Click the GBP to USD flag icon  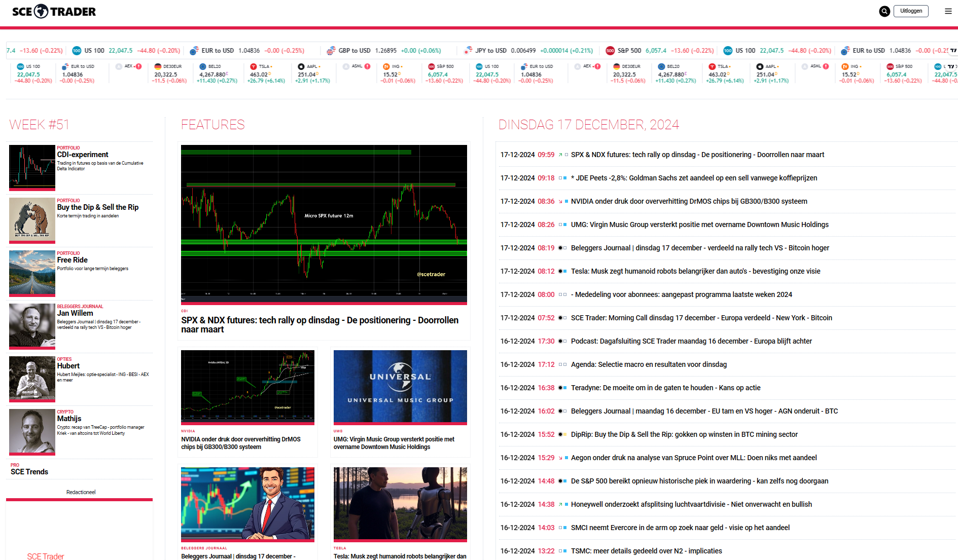click(331, 51)
